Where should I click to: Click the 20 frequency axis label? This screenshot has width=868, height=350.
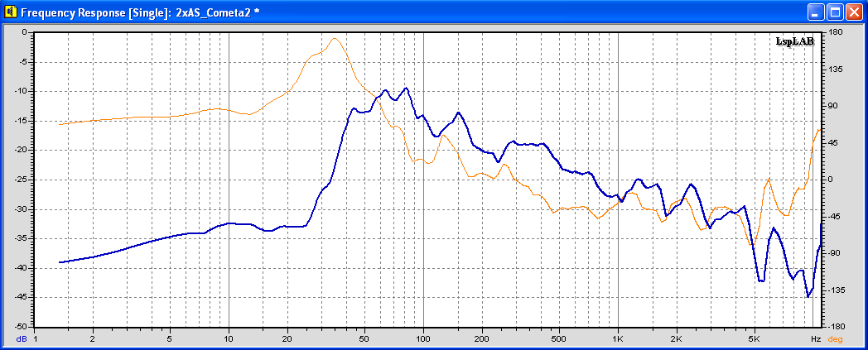[x=287, y=338]
